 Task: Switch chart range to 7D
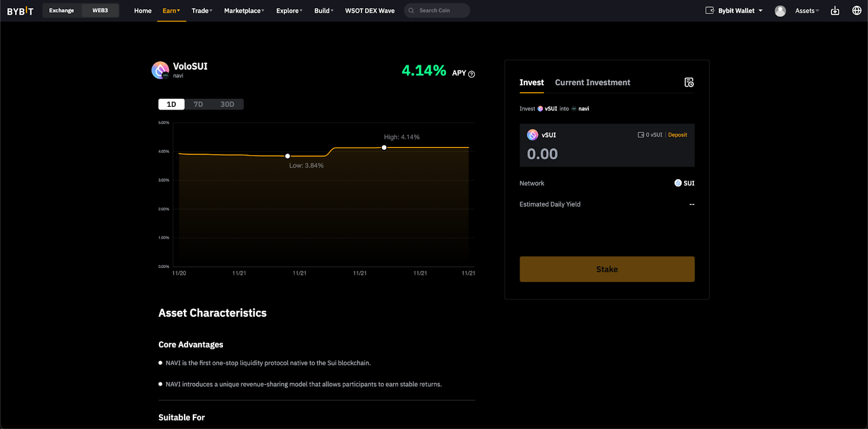[199, 104]
